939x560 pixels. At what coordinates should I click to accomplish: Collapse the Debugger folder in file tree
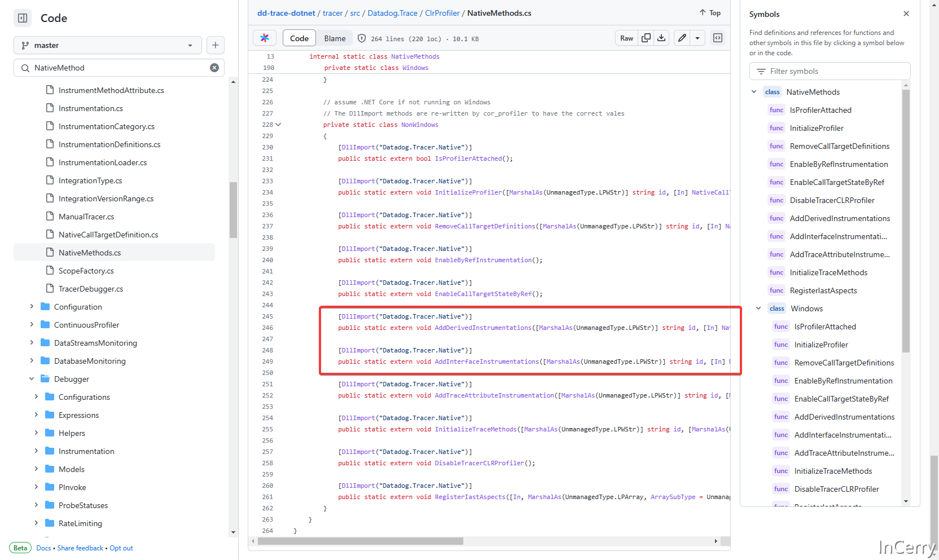(32, 379)
